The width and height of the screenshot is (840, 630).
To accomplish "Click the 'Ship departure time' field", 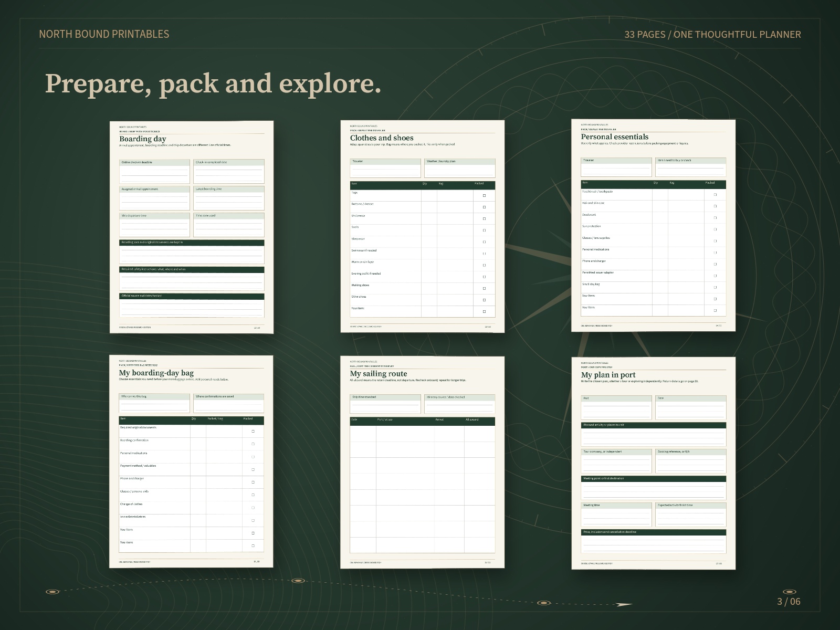I will tap(154, 225).
